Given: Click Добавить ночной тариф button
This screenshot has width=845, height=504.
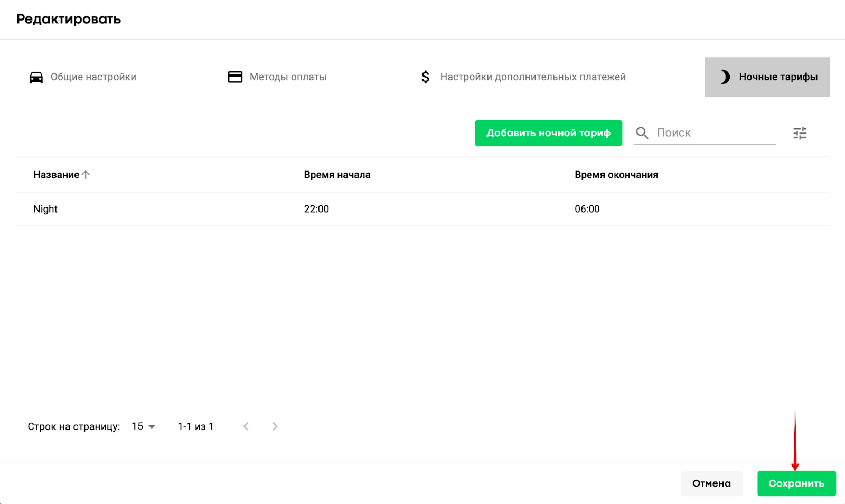Looking at the screenshot, I should tap(548, 133).
